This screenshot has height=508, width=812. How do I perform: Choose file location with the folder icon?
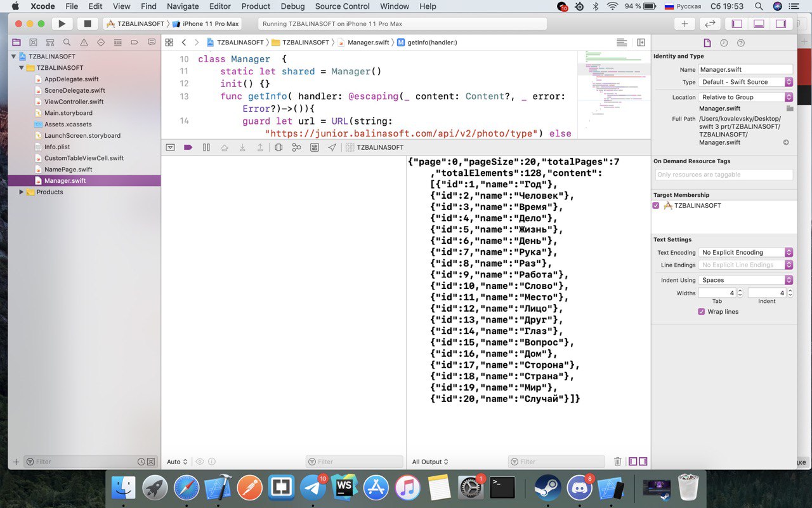pyautogui.click(x=790, y=109)
